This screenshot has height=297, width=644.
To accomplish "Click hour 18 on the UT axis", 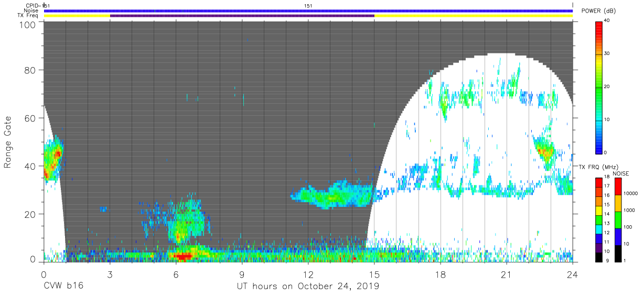I will [x=441, y=274].
